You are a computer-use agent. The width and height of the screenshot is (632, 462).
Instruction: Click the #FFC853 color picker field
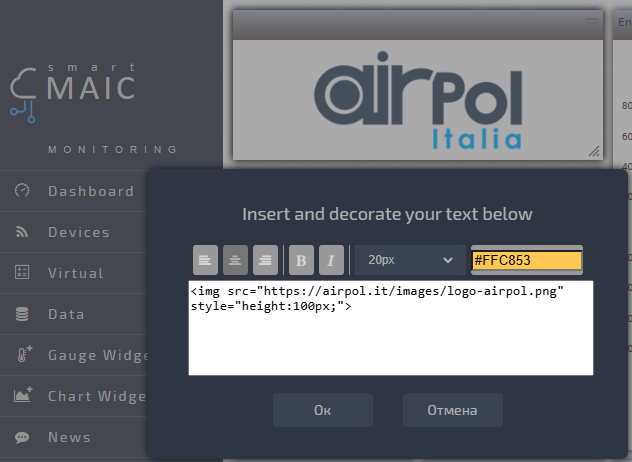[526, 260]
